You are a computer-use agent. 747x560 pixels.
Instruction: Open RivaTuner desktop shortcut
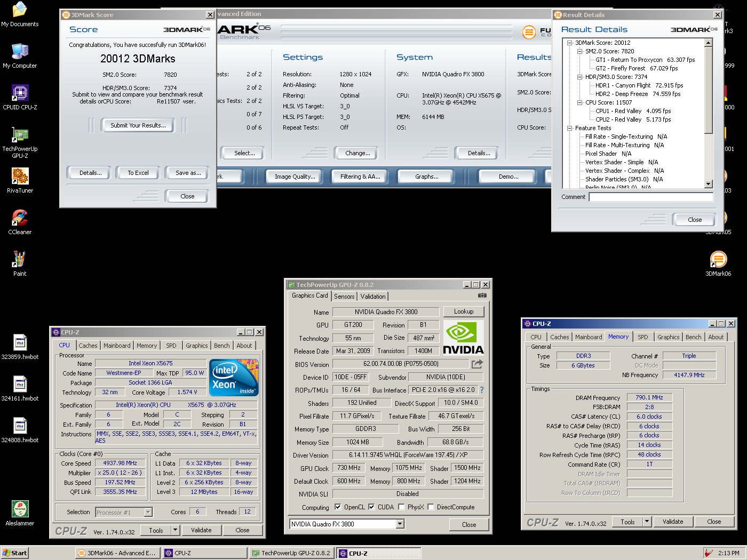tap(20, 180)
